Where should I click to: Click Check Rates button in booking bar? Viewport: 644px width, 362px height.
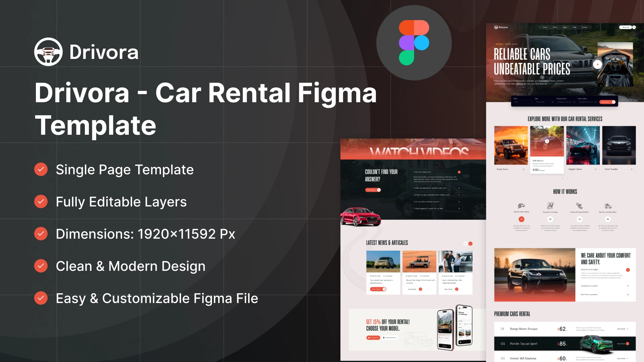[x=607, y=102]
